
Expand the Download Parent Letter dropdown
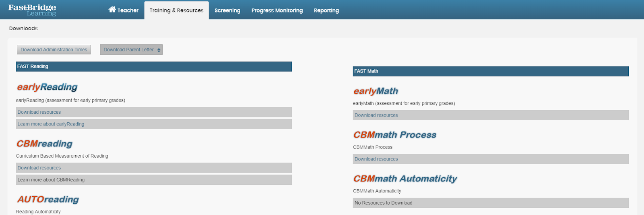[x=131, y=50]
